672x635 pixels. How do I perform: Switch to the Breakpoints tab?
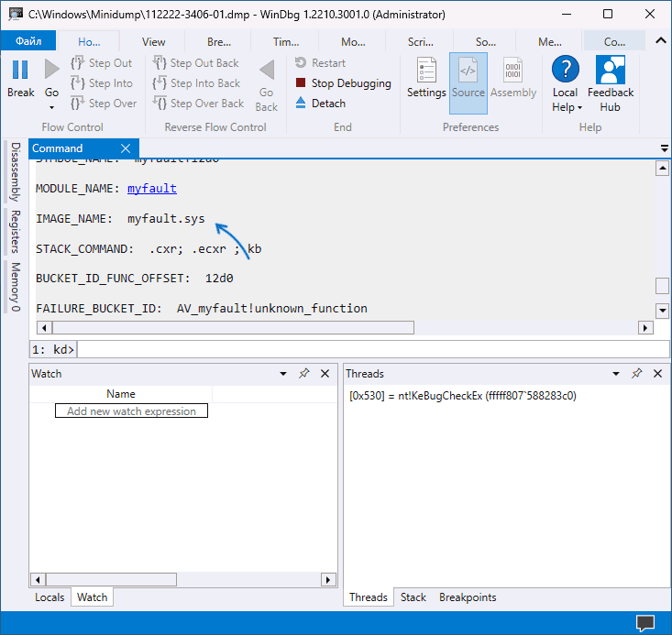[468, 597]
